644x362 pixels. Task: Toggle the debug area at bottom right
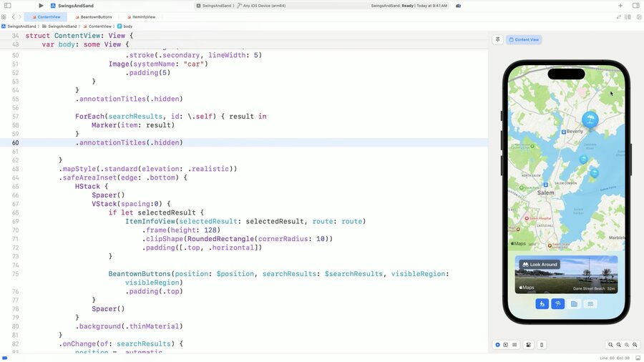[x=638, y=358]
